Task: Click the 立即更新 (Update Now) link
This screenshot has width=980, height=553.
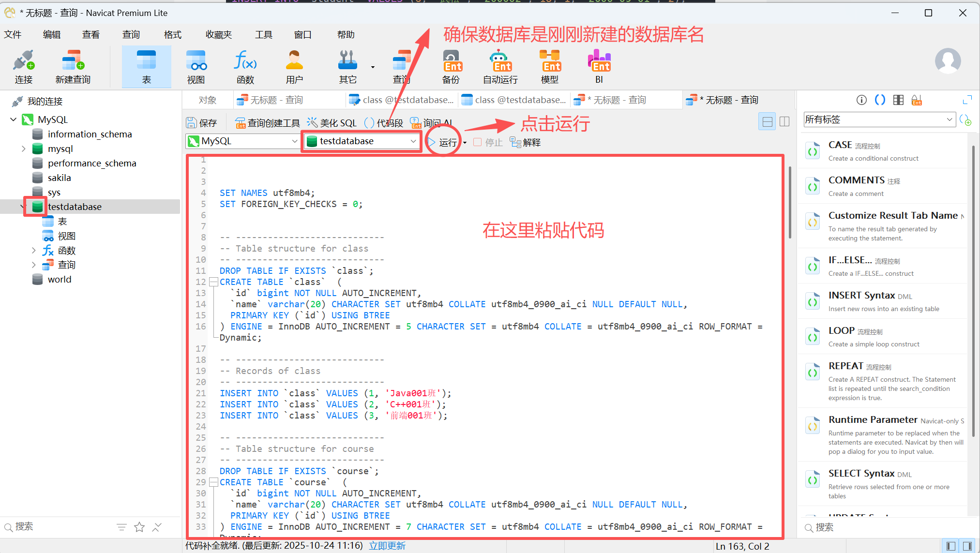Action: click(387, 546)
